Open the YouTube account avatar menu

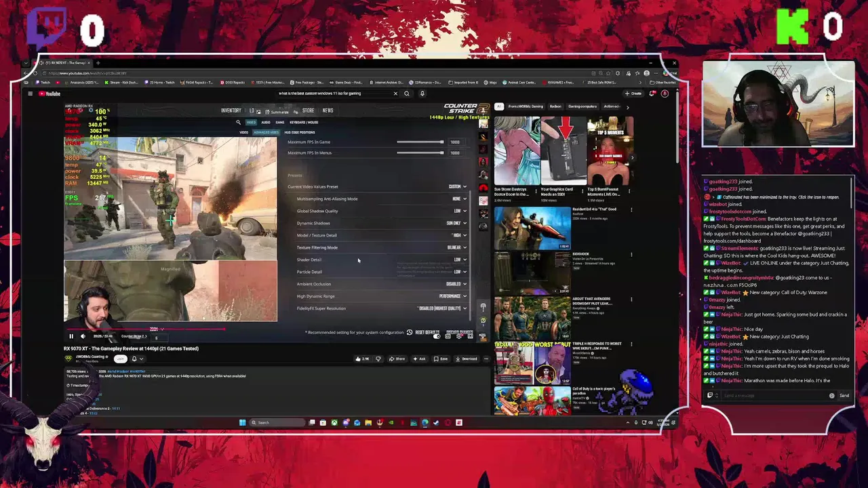point(665,94)
